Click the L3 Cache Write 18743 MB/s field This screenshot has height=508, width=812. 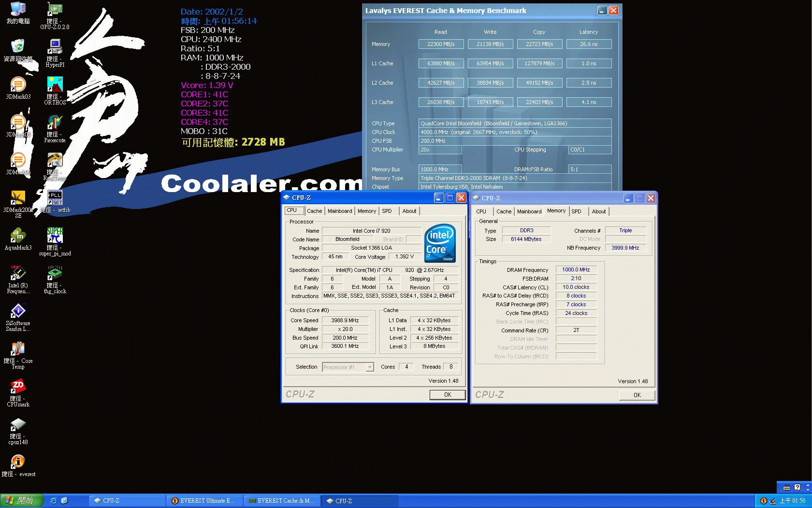coord(490,102)
